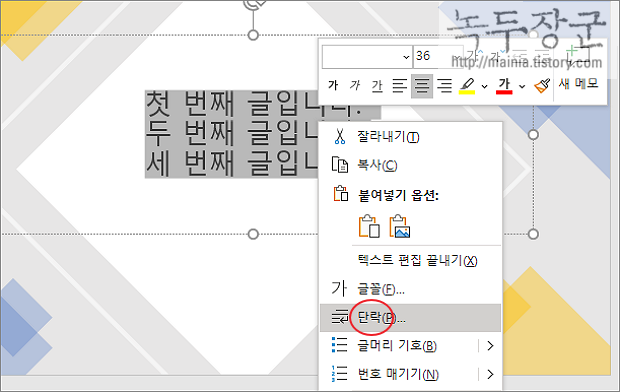Click the paste options clipboard icon
The image size is (620, 392).
pyautogui.click(x=341, y=194)
